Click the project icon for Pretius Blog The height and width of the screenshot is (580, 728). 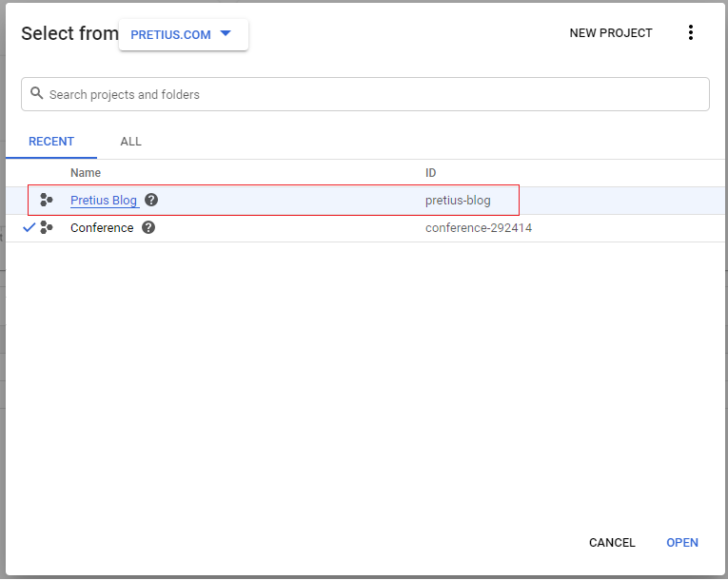pos(47,200)
